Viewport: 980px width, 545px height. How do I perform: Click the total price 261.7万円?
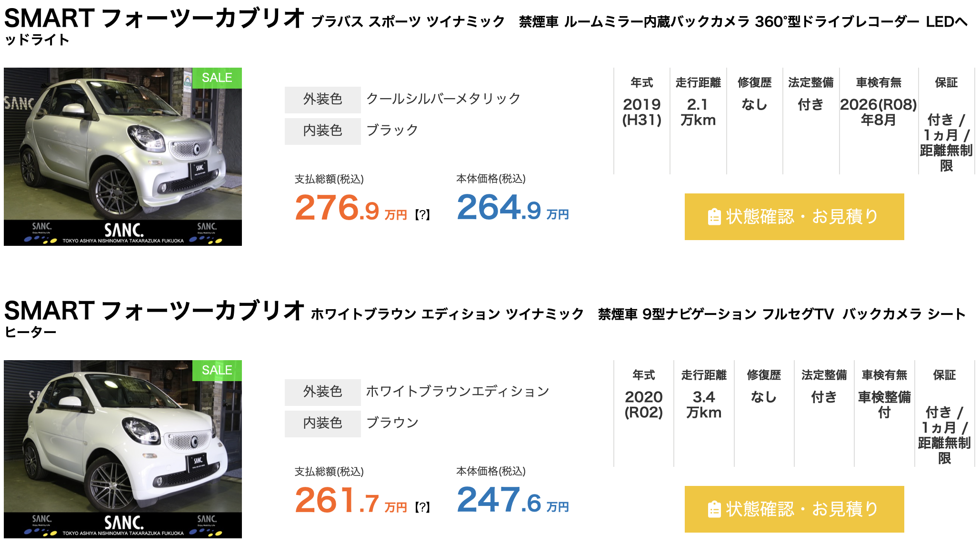[x=351, y=500]
